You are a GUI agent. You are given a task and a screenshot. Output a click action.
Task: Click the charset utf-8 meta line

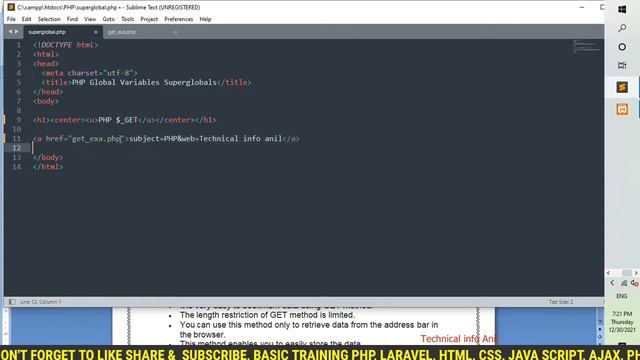89,73
